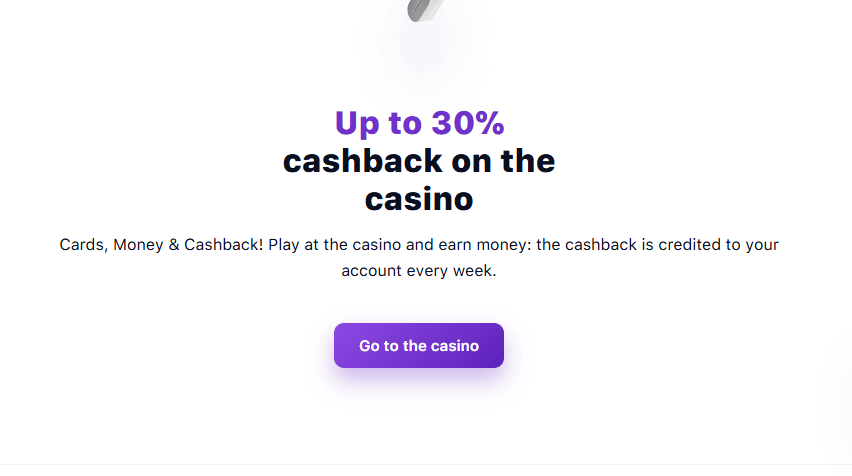
Task: Click "account" starting the second description line
Action: pyautogui.click(x=371, y=271)
